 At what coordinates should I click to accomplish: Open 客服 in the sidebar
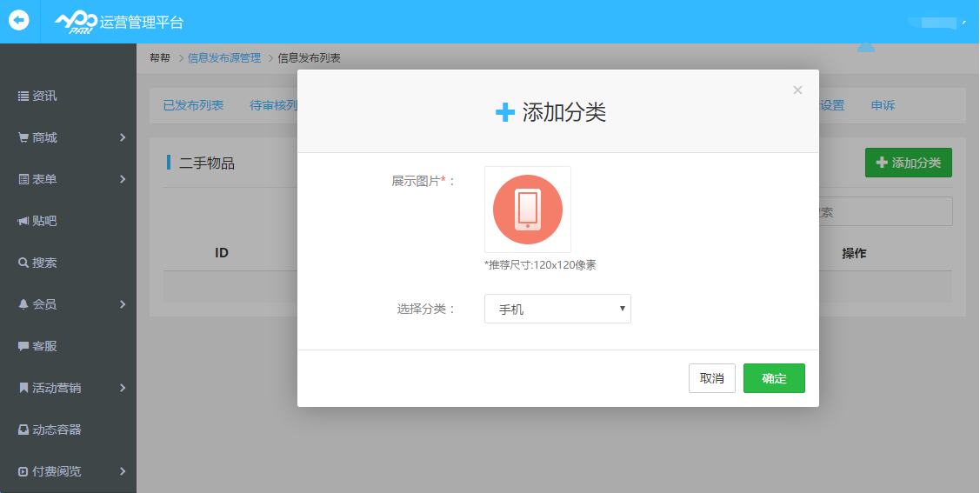43,346
